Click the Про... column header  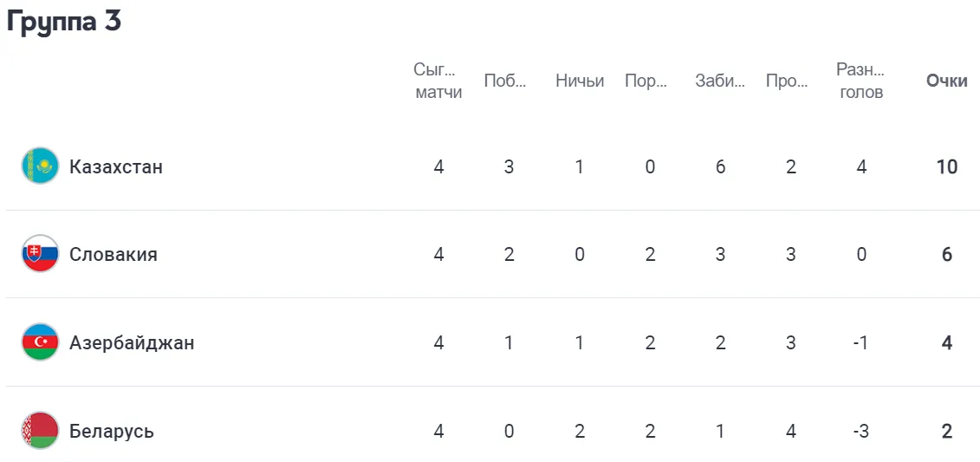click(x=787, y=81)
